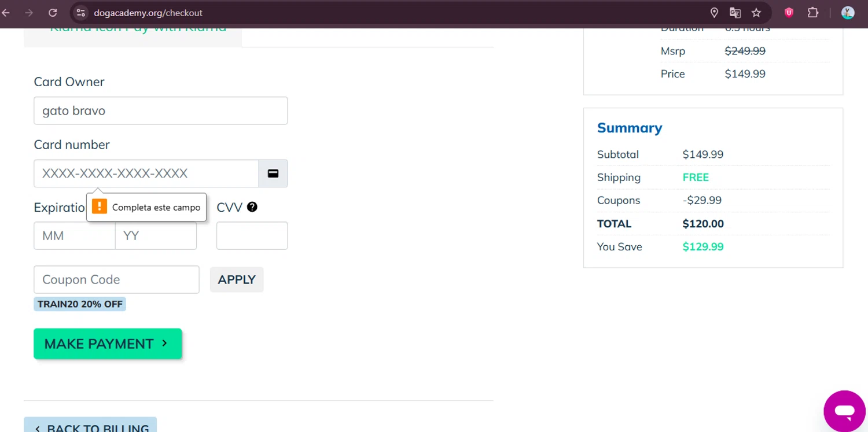Click the Shipping FREE value
868x432 pixels.
[x=696, y=178]
